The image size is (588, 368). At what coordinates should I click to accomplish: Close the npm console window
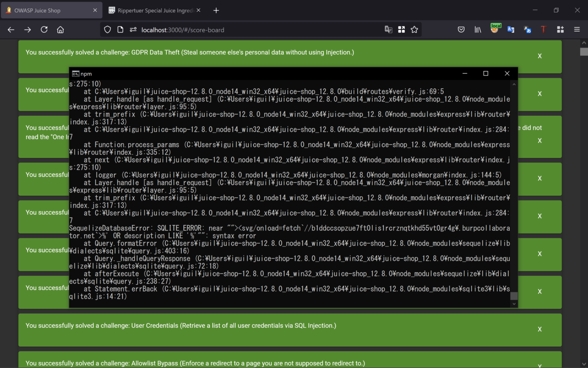pyautogui.click(x=507, y=74)
